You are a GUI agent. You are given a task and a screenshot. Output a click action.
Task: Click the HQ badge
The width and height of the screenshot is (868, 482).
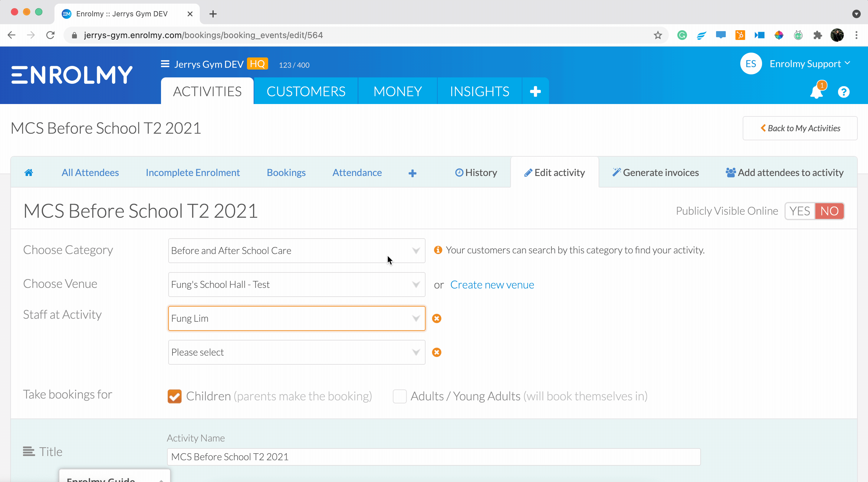(x=258, y=64)
